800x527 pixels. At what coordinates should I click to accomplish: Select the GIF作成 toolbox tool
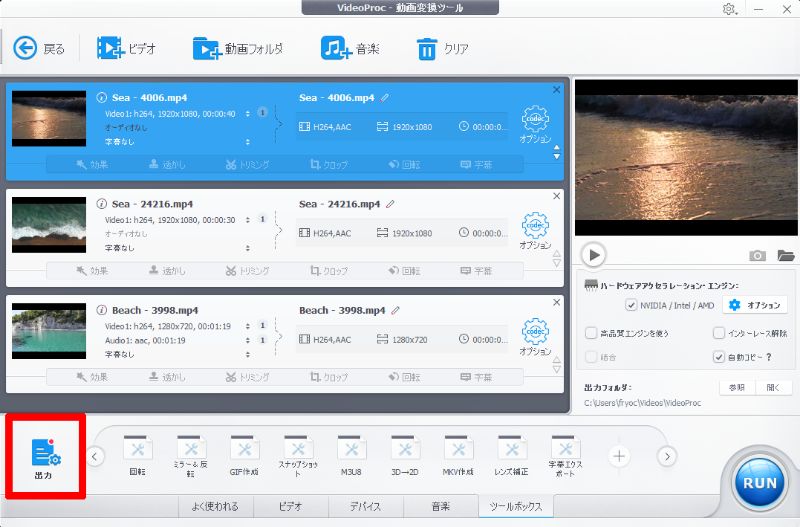pyautogui.click(x=244, y=456)
